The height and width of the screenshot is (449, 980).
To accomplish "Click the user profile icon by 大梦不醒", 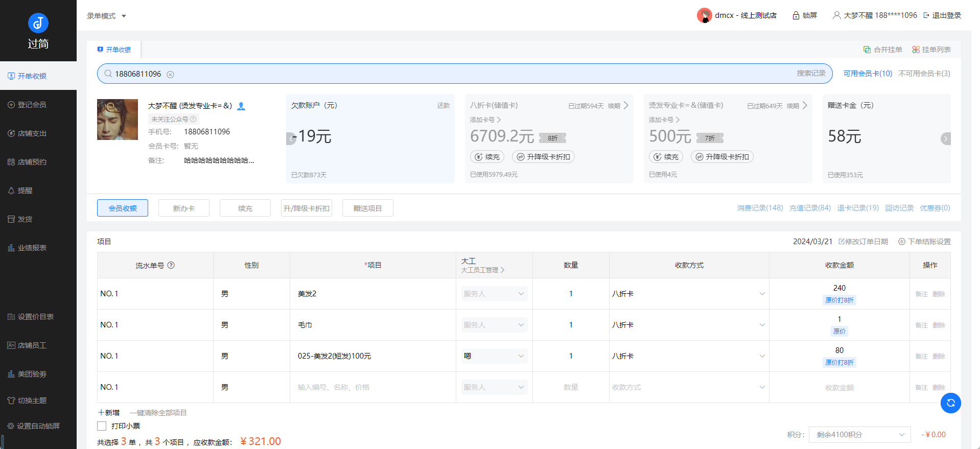I will [x=836, y=15].
